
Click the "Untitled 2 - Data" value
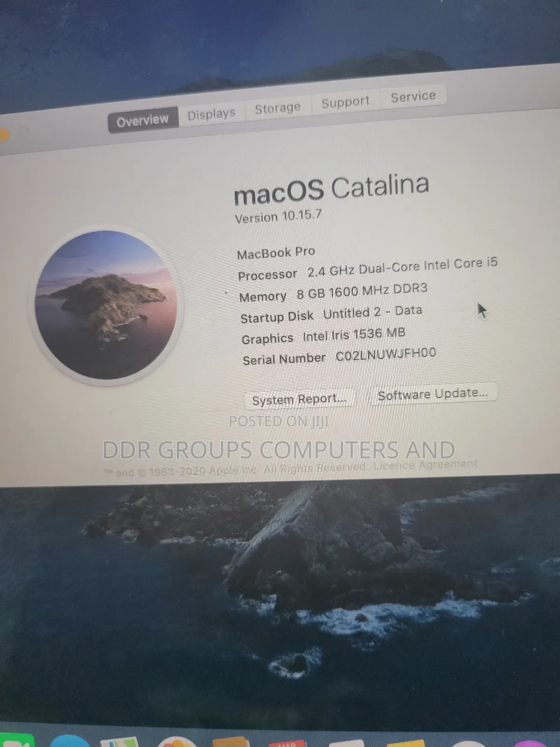[x=372, y=312]
